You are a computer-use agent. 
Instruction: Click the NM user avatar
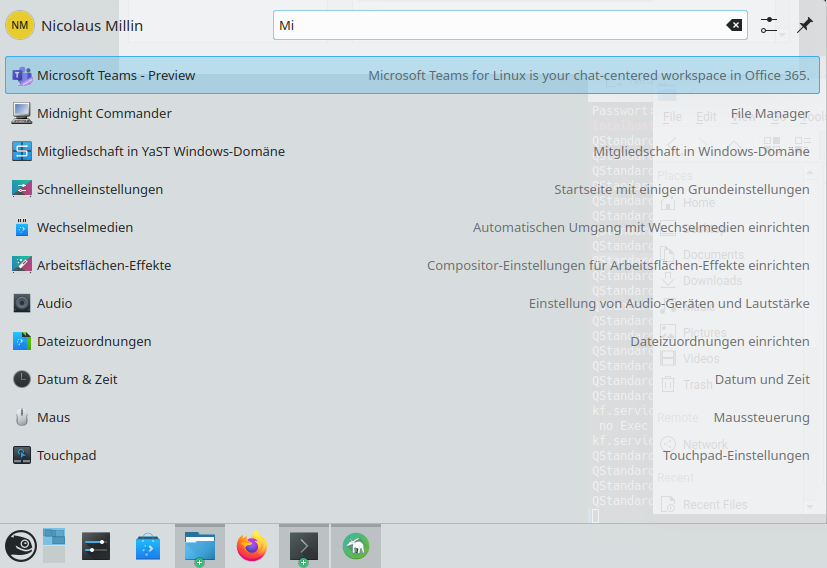point(20,25)
